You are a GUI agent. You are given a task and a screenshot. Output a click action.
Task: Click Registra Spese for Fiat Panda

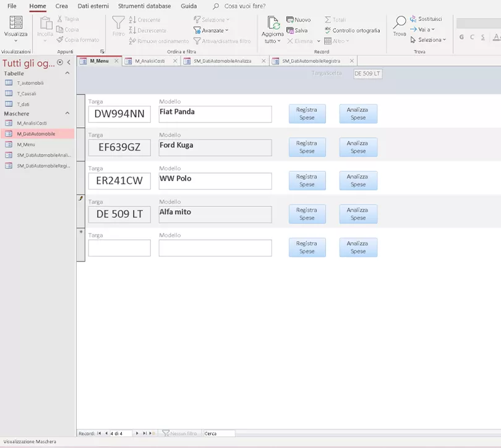(307, 114)
